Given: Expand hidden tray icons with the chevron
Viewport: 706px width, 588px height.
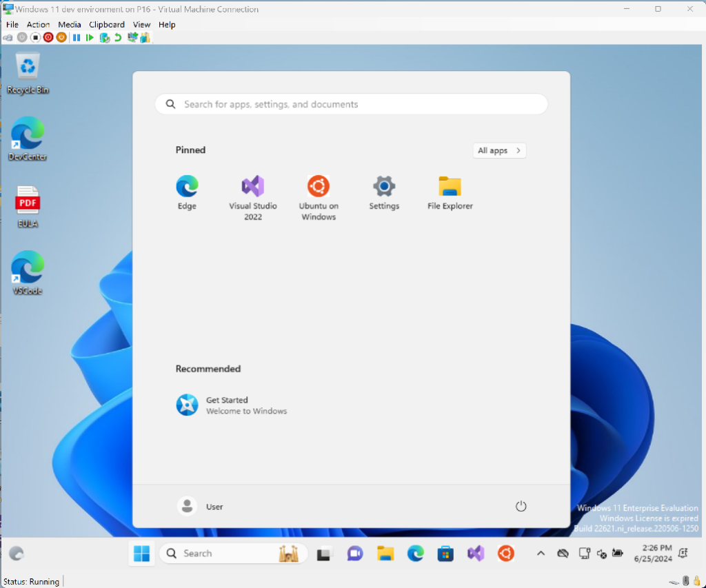Looking at the screenshot, I should tap(541, 554).
